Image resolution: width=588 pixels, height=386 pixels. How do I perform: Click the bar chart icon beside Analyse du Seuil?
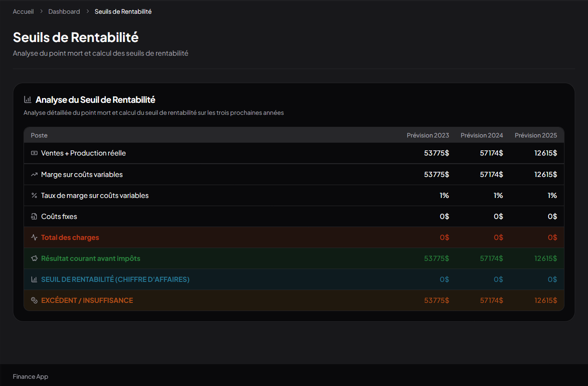28,99
